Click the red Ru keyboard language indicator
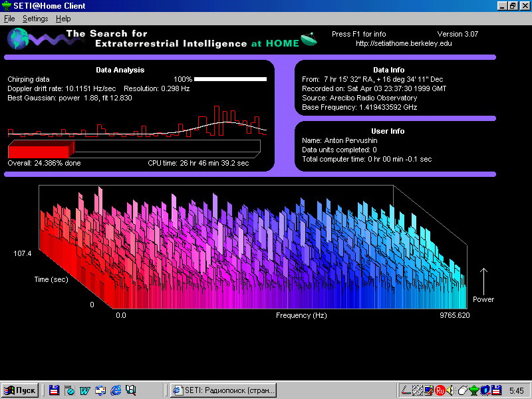This screenshot has height=399, width=532. (440, 390)
